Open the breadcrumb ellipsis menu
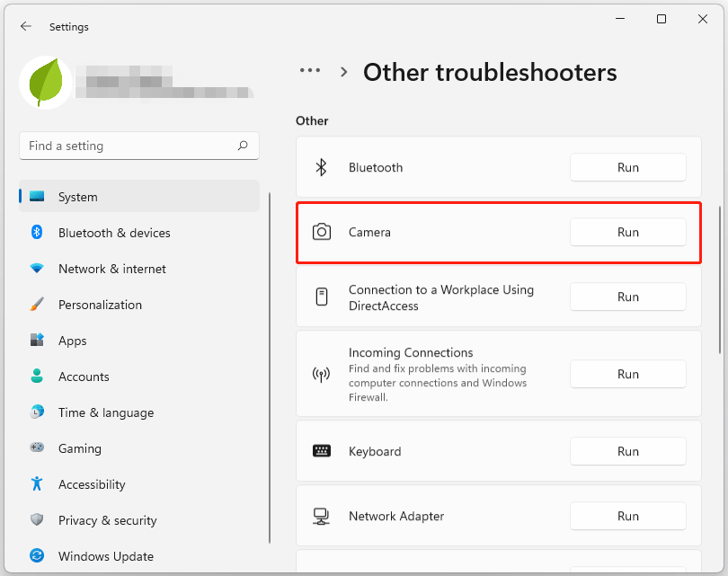Image resolution: width=728 pixels, height=576 pixels. (x=310, y=70)
